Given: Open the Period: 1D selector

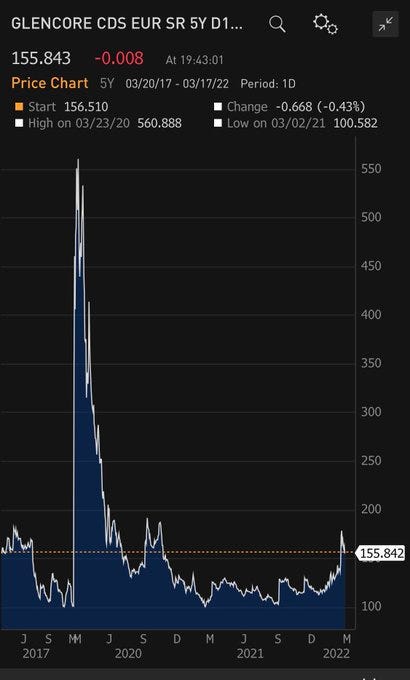Looking at the screenshot, I should [x=268, y=84].
